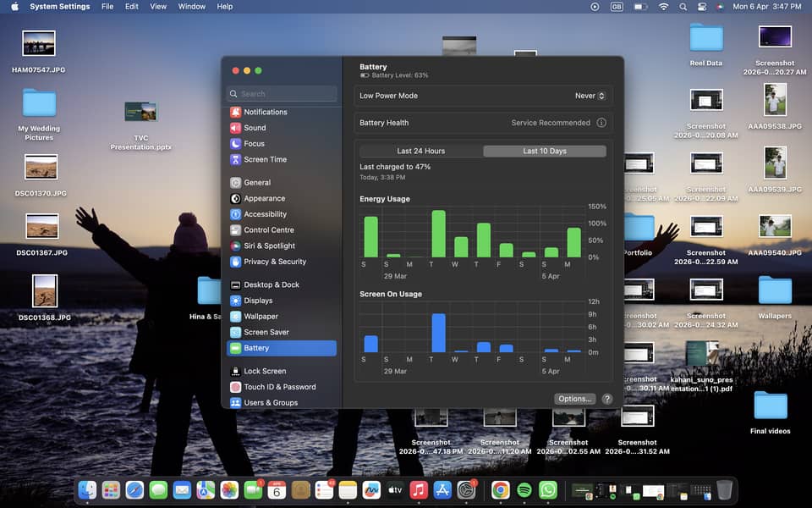Select Notifications in the sidebar

[267, 111]
